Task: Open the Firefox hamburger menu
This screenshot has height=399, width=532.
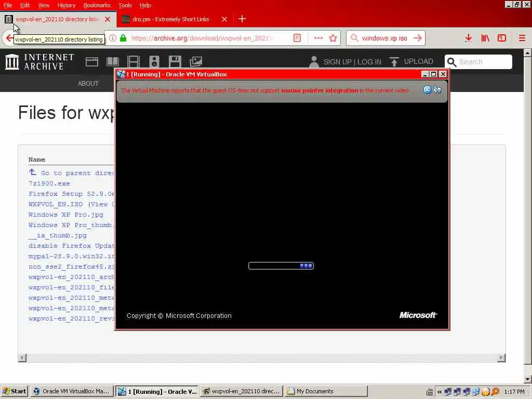Action: click(522, 38)
